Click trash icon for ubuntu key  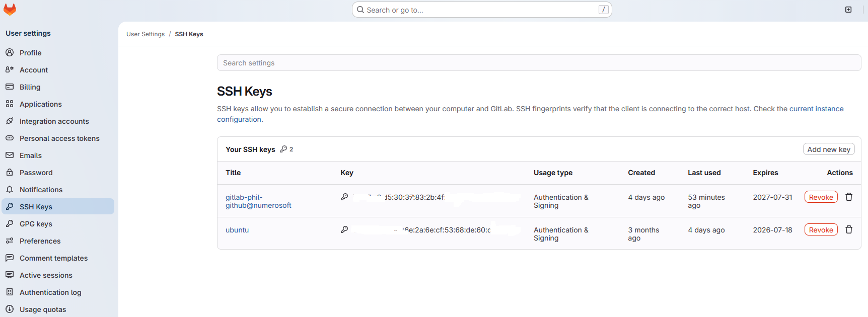point(849,229)
